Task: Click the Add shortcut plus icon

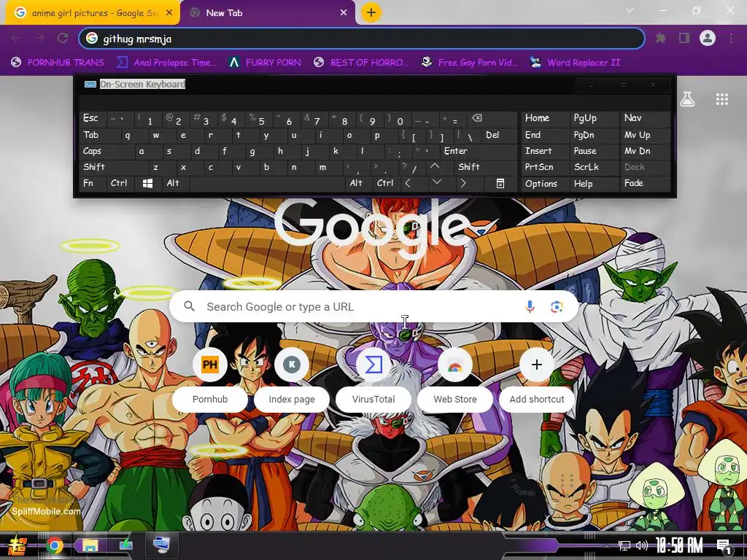Action: pos(537,365)
